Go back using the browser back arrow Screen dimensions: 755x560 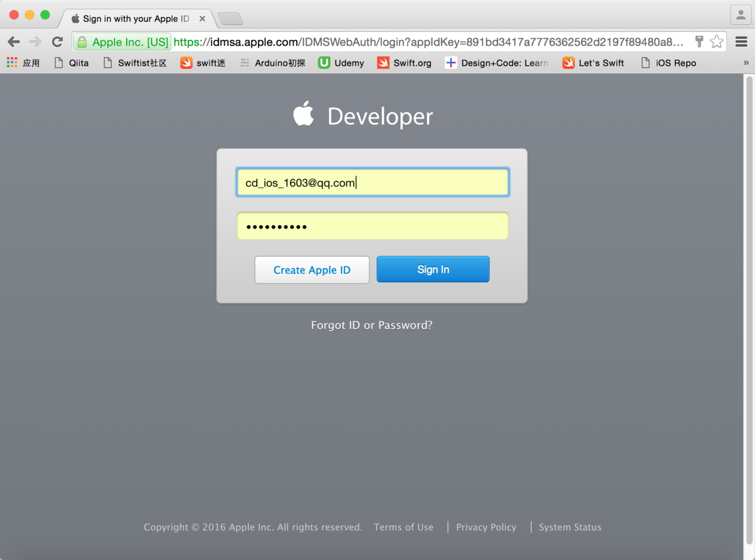(x=14, y=41)
